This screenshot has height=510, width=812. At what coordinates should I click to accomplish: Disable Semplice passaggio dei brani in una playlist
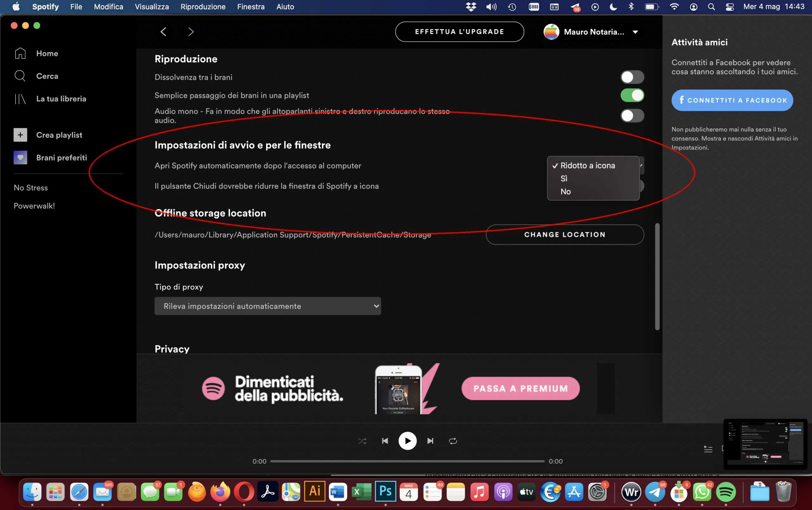pyautogui.click(x=632, y=96)
